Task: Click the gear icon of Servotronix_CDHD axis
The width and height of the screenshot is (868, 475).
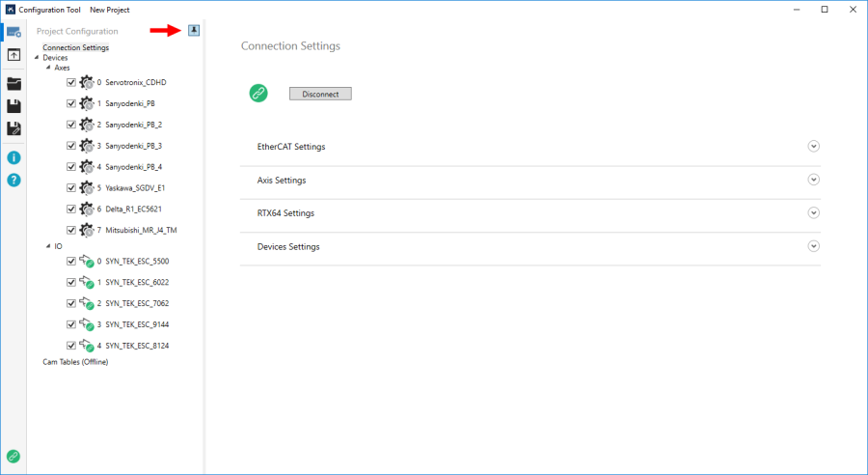Action: click(87, 83)
